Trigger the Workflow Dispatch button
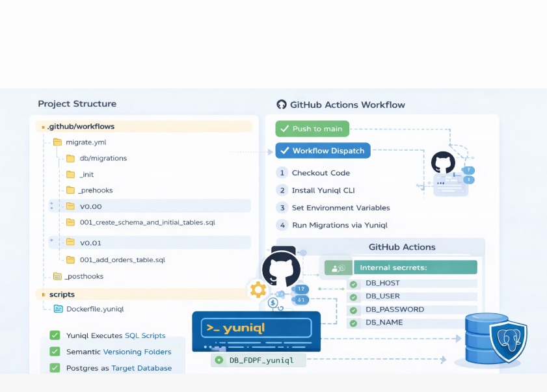The image size is (547, 392). (x=323, y=150)
